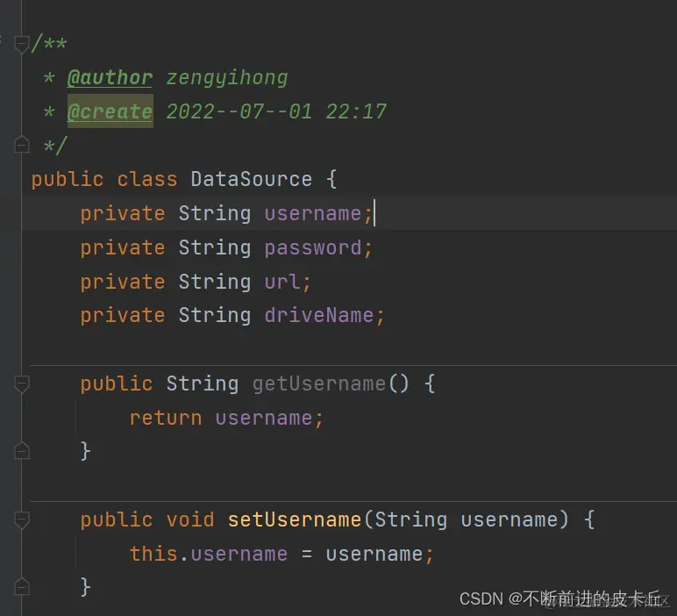
Task: Click the creation date 2022--07--01 text
Action: pos(239,111)
